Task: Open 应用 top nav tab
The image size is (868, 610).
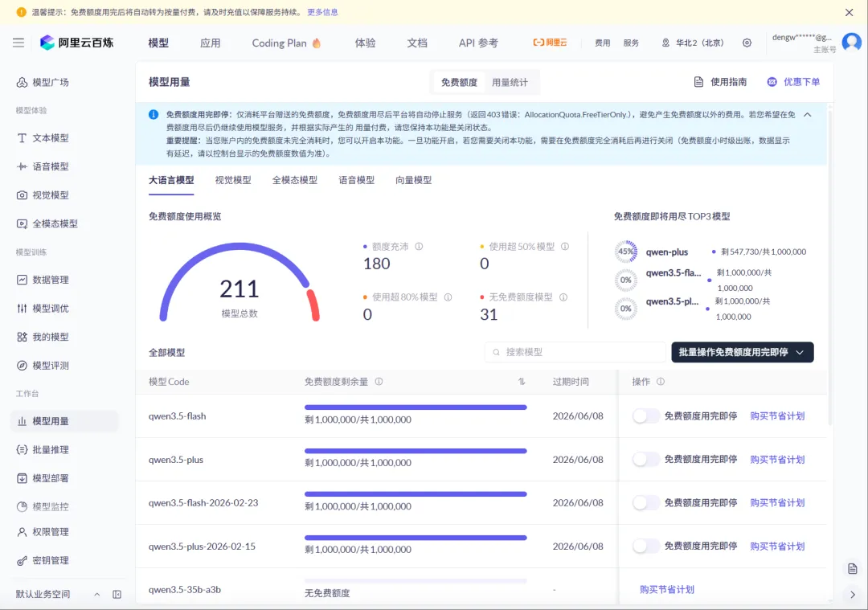Action: tap(211, 43)
